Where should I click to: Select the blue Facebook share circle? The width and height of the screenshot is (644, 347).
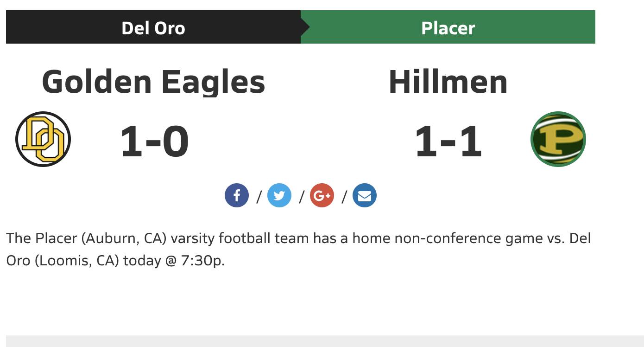pos(237,195)
